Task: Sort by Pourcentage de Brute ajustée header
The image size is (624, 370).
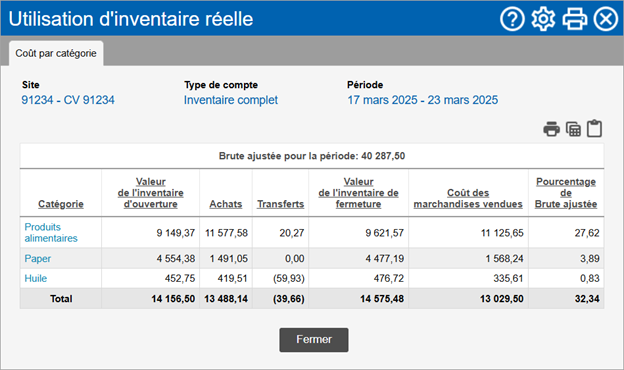Action: click(x=566, y=193)
